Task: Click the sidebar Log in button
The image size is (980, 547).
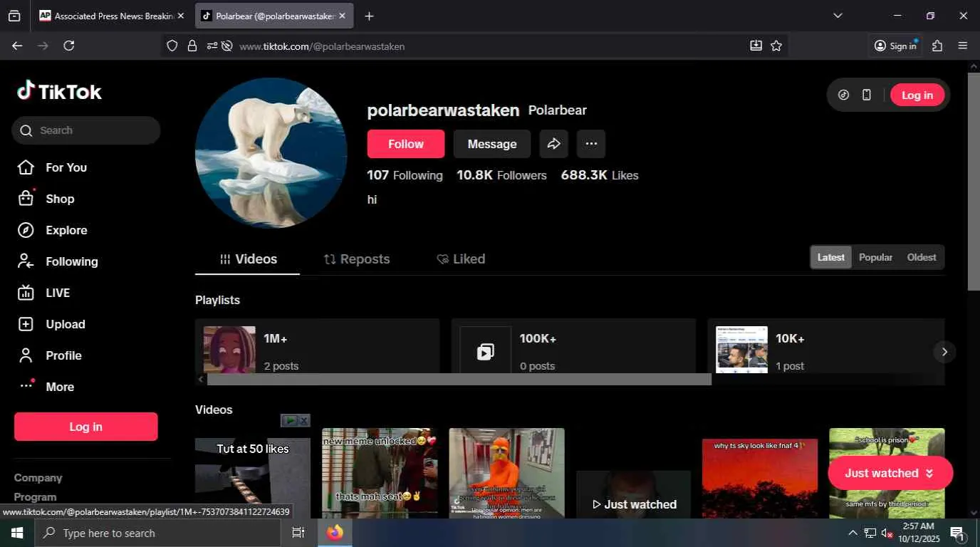Action: [86, 427]
